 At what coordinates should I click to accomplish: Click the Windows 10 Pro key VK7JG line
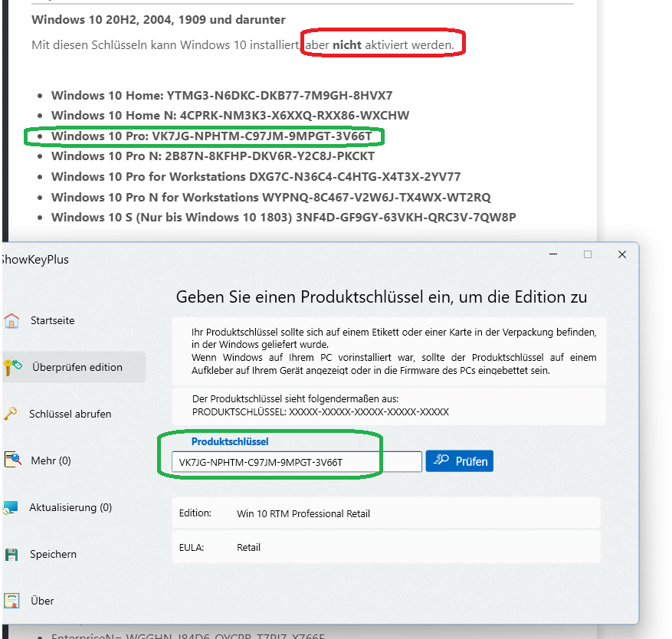[x=211, y=136]
